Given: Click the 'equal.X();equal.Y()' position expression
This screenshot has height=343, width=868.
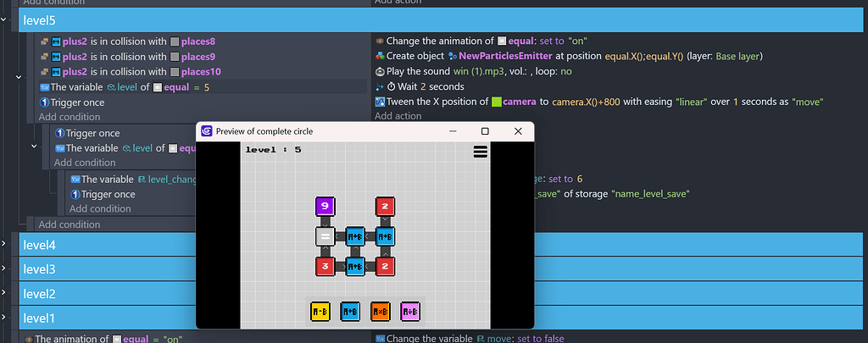Looking at the screenshot, I should click(644, 56).
